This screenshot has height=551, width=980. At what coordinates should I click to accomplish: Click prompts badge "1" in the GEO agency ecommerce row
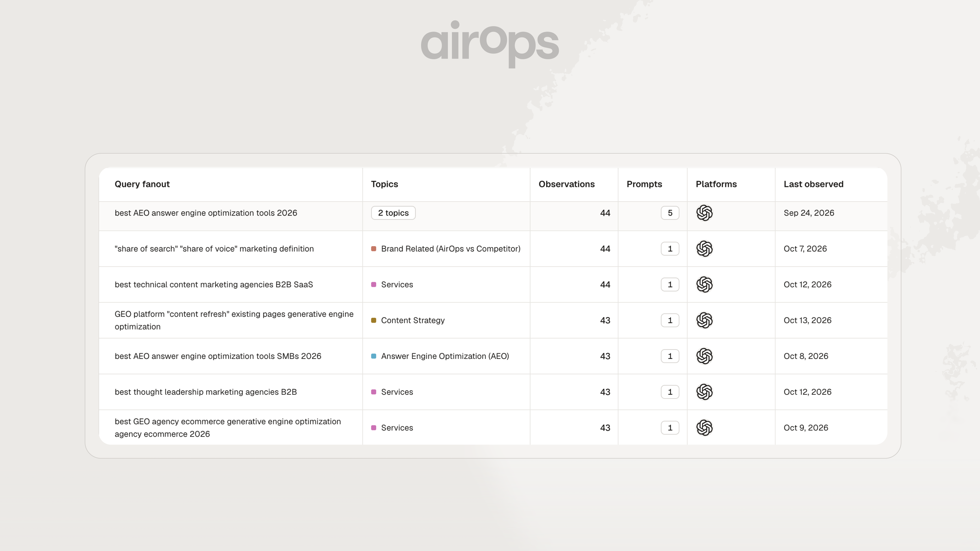click(x=670, y=428)
